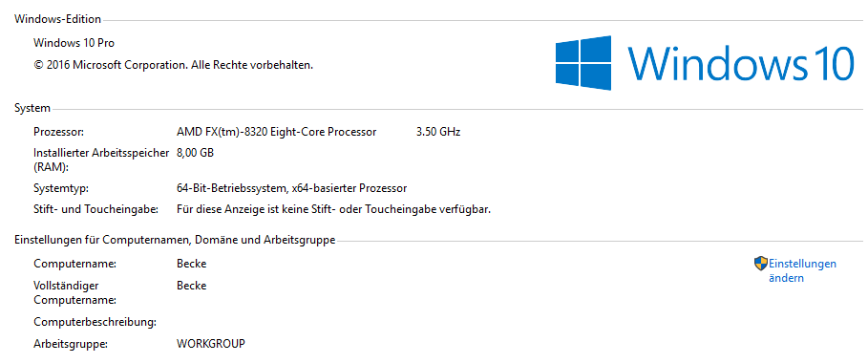868x363 pixels.
Task: Click the Windows 10 wordmark text
Action: (741, 63)
